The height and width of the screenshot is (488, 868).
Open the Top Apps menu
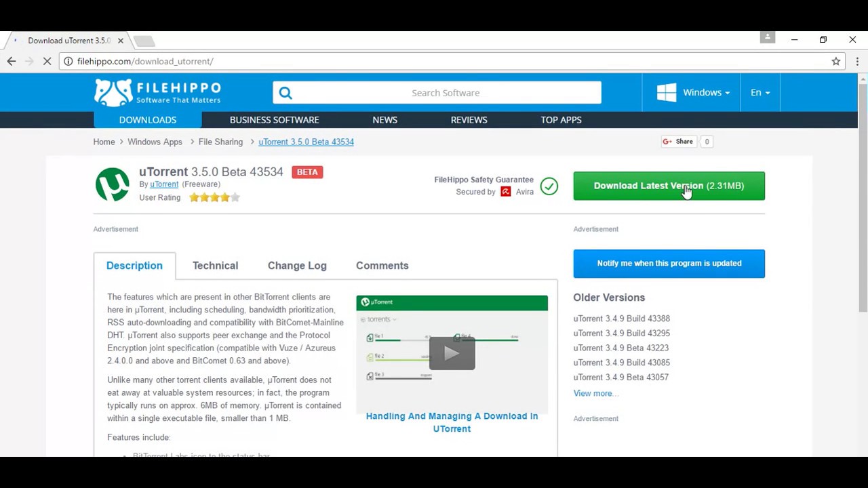point(561,120)
